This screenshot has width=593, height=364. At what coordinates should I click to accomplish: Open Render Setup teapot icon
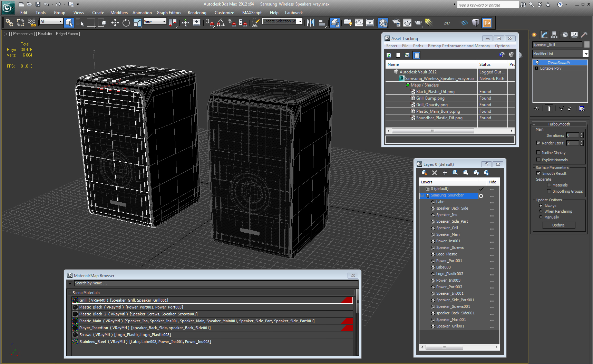396,23
